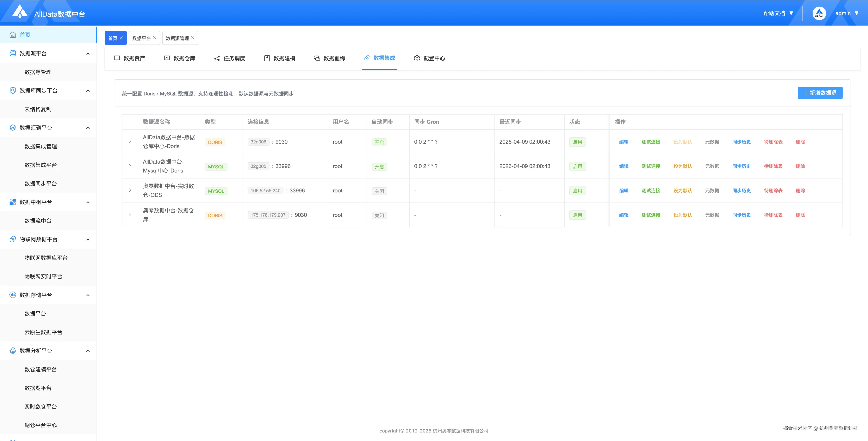Click the 物联网数据平台 sidebar icon
The width and height of the screenshot is (868, 441).
click(x=13, y=239)
